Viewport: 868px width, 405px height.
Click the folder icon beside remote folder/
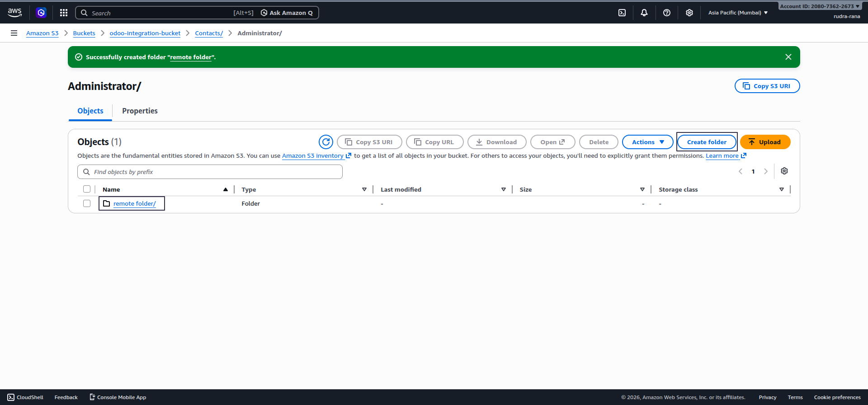(107, 203)
